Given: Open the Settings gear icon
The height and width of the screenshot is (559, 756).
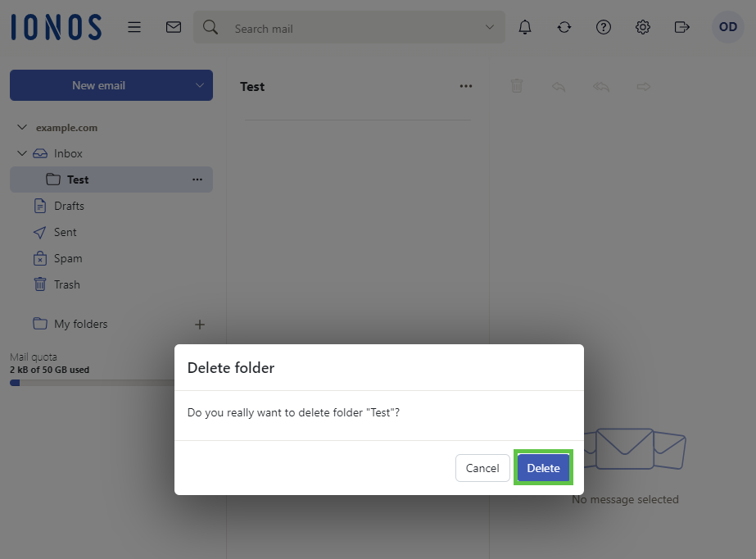Looking at the screenshot, I should click(x=643, y=27).
